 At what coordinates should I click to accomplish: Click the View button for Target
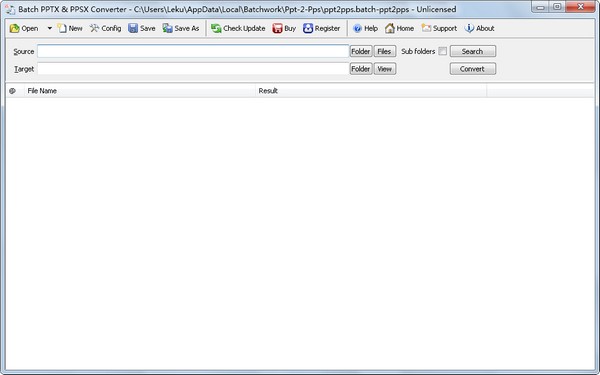(x=385, y=69)
